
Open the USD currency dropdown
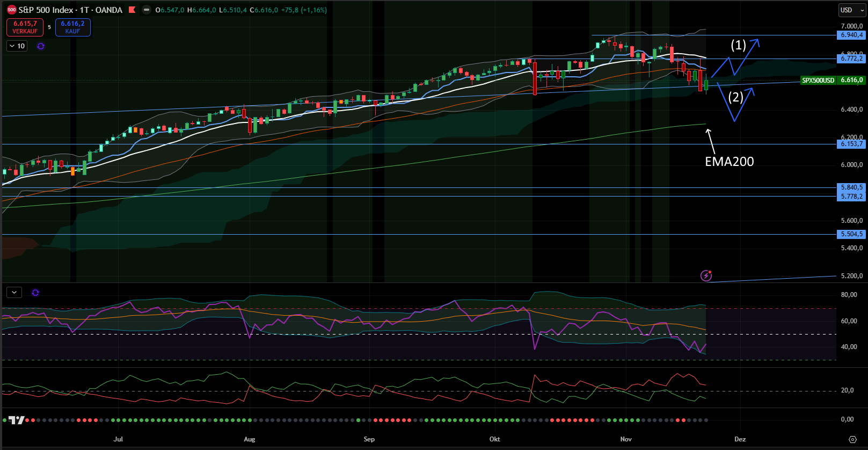851,10
